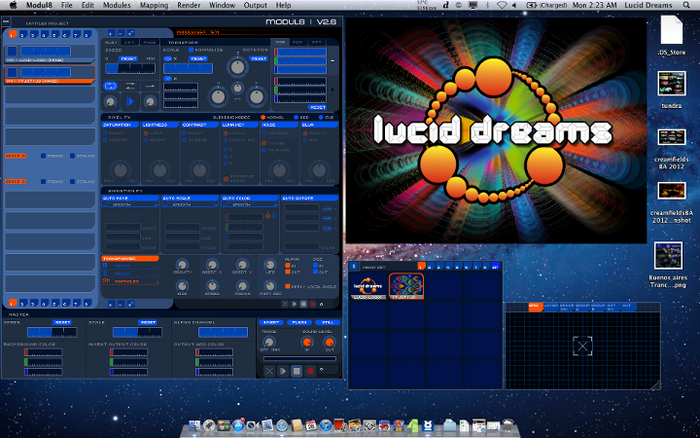Select the Sub blending mode radio
700x438 pixels.
coord(321,117)
